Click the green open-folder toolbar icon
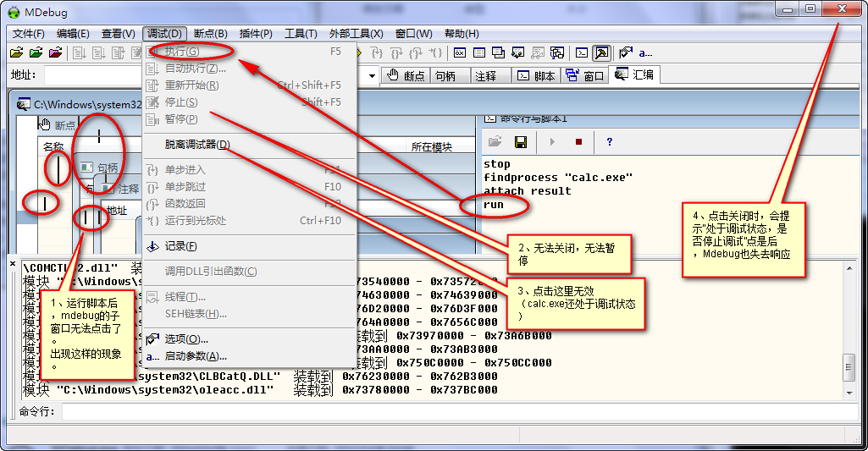 tap(36, 53)
